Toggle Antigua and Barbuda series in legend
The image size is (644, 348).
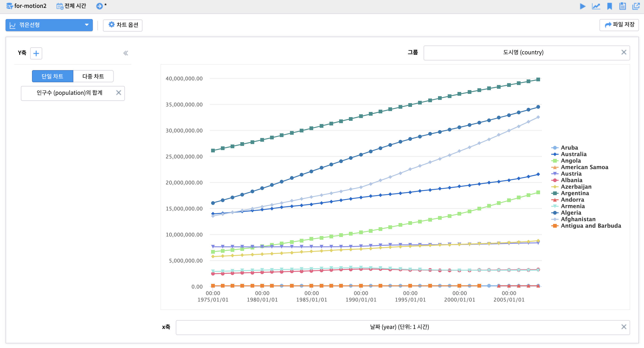[x=586, y=226]
